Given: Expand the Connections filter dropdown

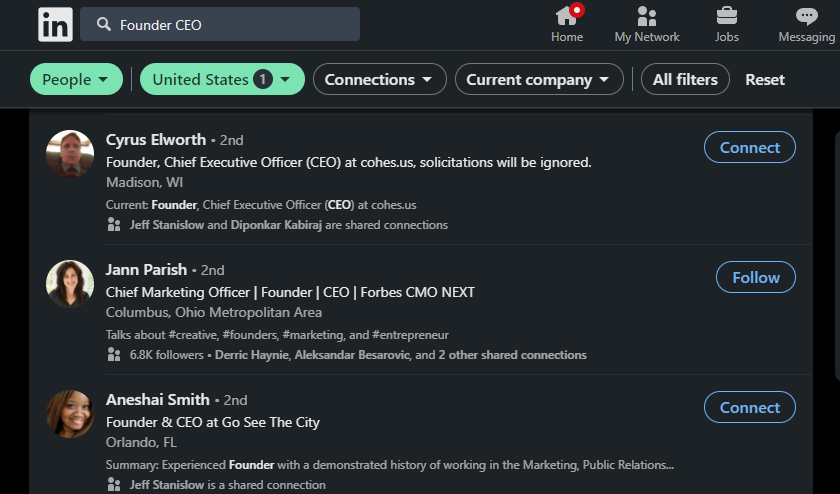Looking at the screenshot, I should [379, 80].
